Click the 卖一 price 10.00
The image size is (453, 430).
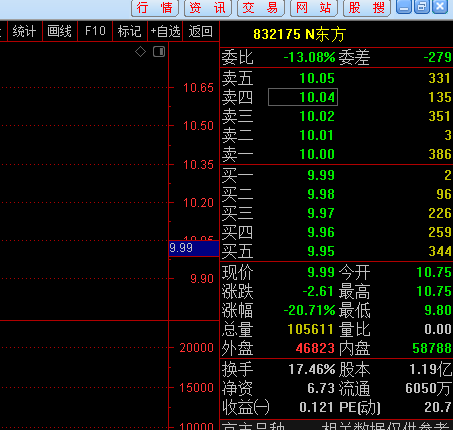pyautogui.click(x=317, y=154)
